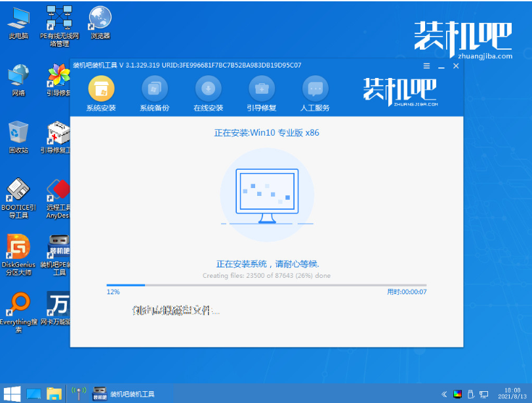Launch BOOTICE引导工具 shortcut
The height and width of the screenshot is (403, 532).
(x=18, y=198)
